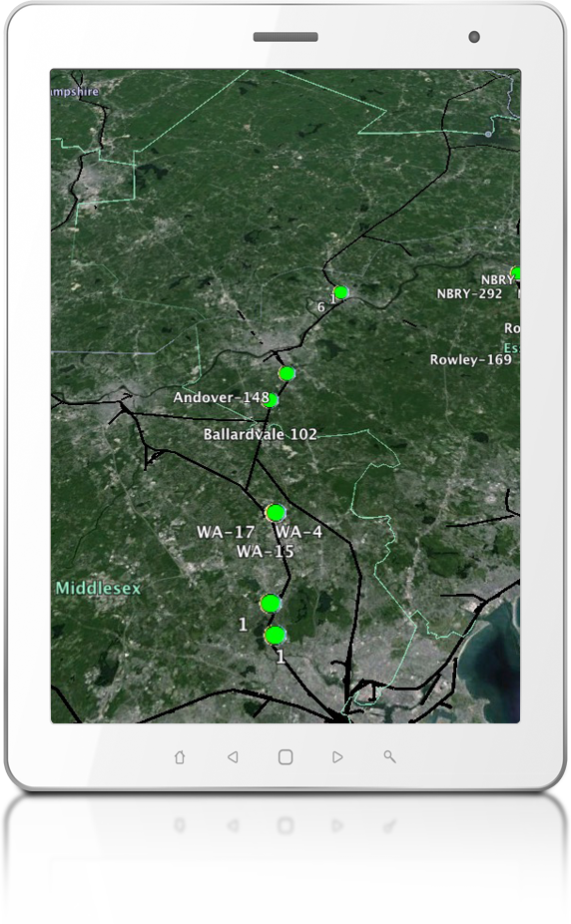Tap the forward triangle navigation icon
571x924 pixels.
click(337, 757)
